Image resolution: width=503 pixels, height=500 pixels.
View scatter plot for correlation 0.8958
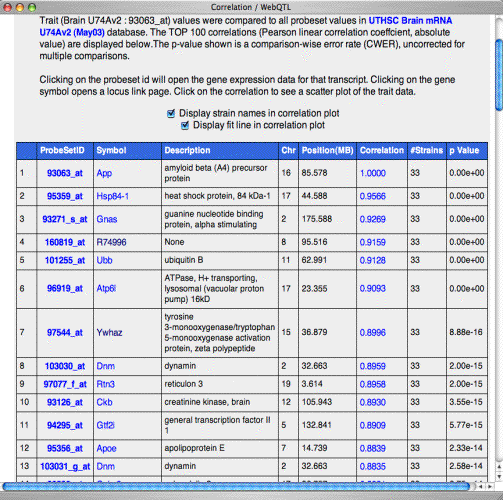point(373,384)
